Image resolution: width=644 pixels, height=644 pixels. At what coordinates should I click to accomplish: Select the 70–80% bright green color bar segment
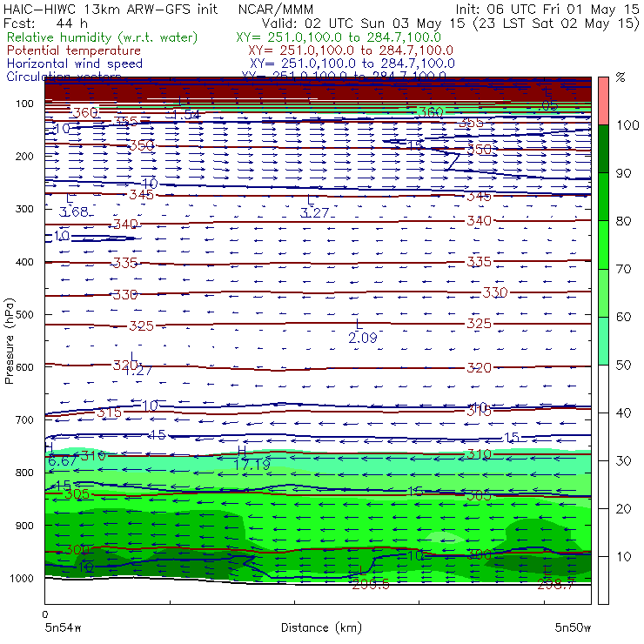(603, 245)
